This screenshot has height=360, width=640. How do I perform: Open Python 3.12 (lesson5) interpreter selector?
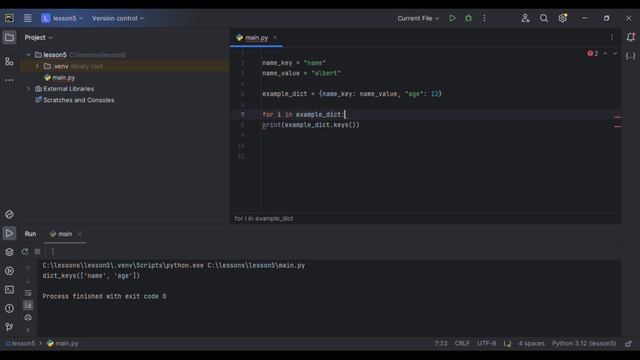584,343
